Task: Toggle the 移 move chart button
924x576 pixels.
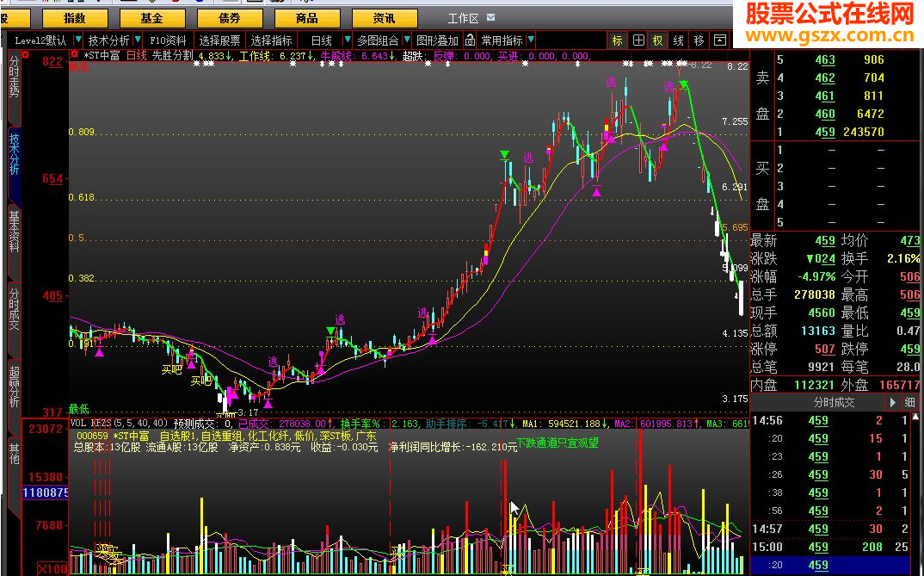Action: point(699,40)
